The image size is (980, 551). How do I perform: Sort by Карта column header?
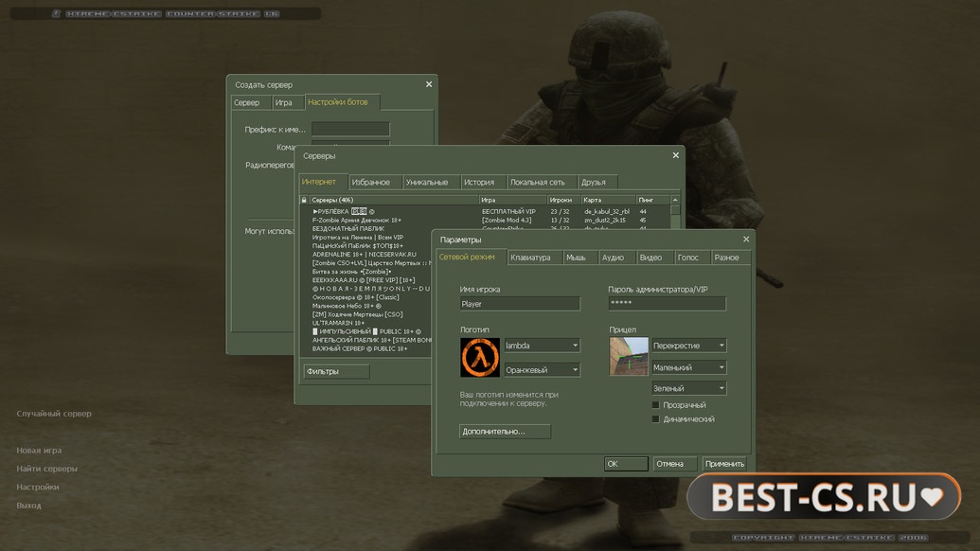[608, 200]
